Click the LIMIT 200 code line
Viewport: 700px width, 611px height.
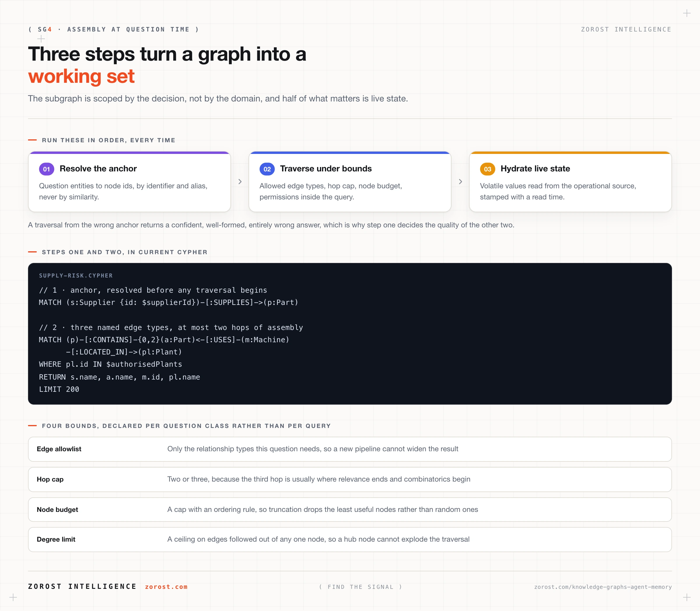(x=59, y=389)
